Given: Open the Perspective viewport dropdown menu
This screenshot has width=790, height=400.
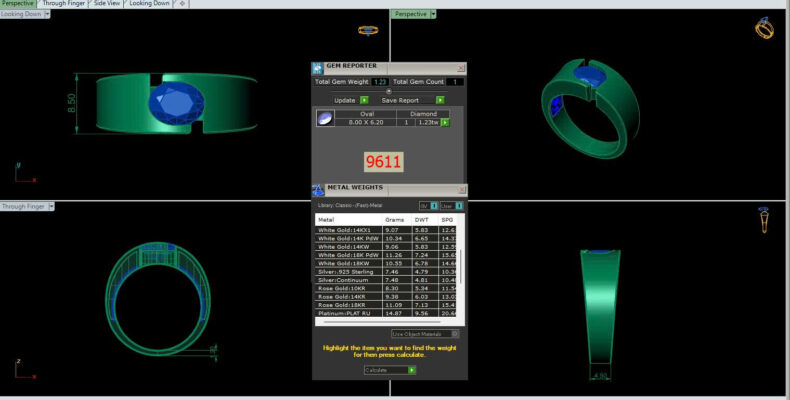Looking at the screenshot, I should pyautogui.click(x=433, y=14).
